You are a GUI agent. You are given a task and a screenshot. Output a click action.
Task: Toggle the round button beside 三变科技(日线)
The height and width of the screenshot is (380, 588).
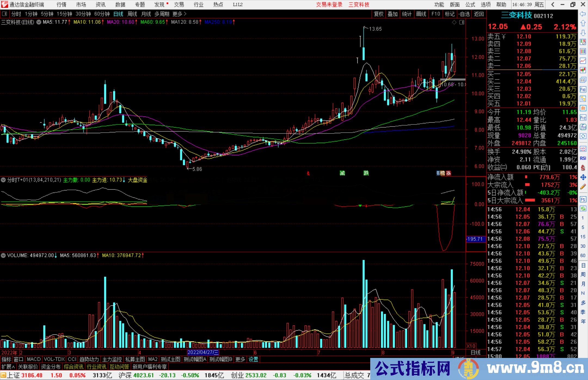tap(39, 22)
